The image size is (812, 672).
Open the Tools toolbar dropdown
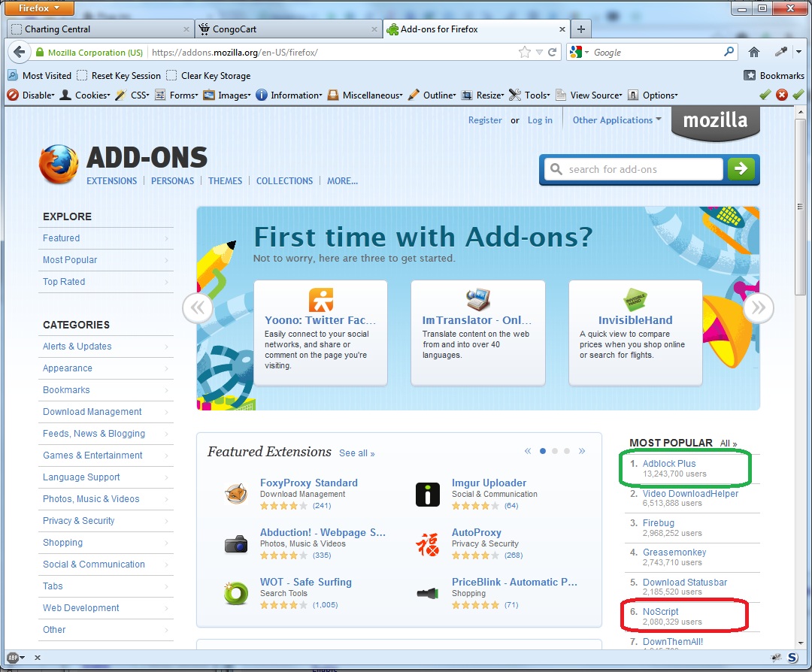(x=529, y=95)
